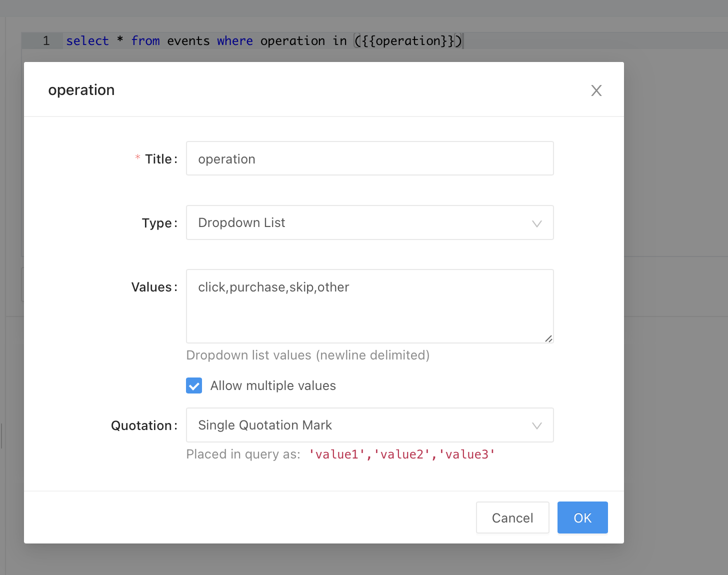Click the SQL query line in editor
Image resolution: width=728 pixels, height=575 pixels.
(264, 41)
